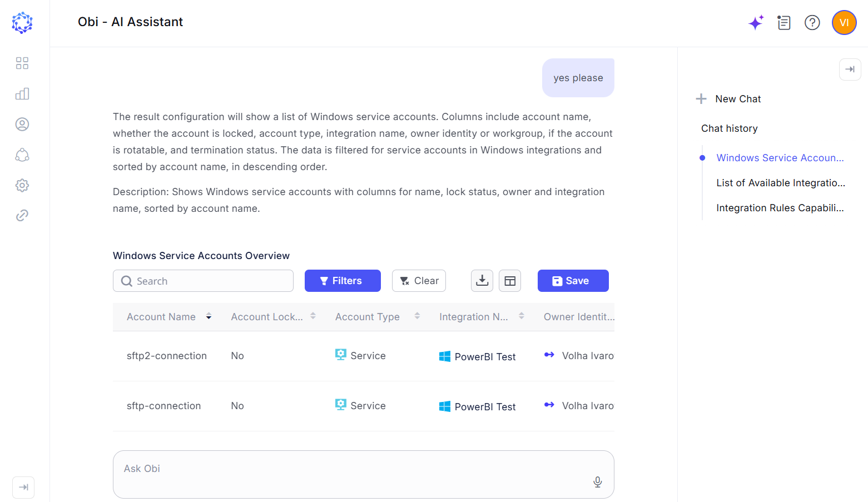This screenshot has height=502, width=868.
Task: Open the column layout icon
Action: (x=510, y=281)
